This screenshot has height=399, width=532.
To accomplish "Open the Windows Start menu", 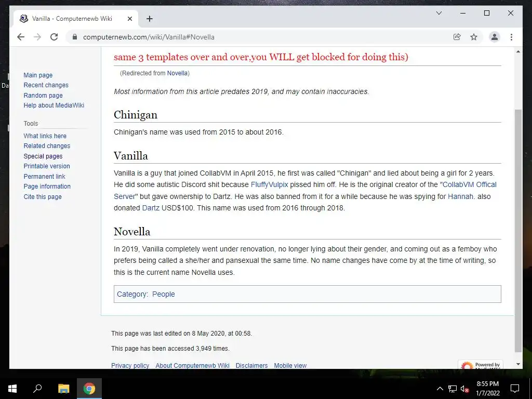I will [x=12, y=389].
